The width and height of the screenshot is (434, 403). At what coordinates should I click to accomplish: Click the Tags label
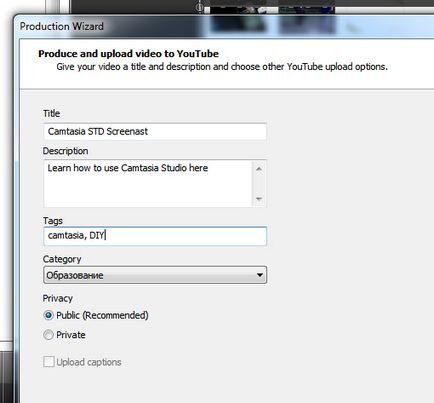[53, 221]
